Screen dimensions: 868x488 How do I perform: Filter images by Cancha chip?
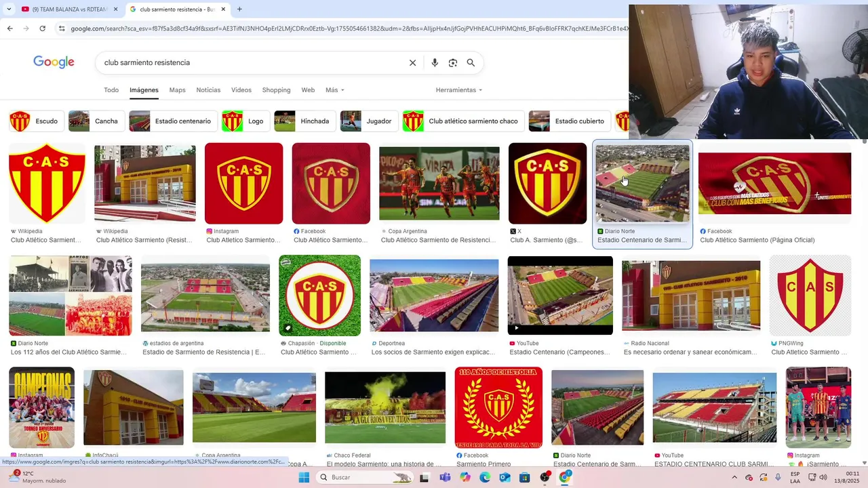pyautogui.click(x=96, y=121)
